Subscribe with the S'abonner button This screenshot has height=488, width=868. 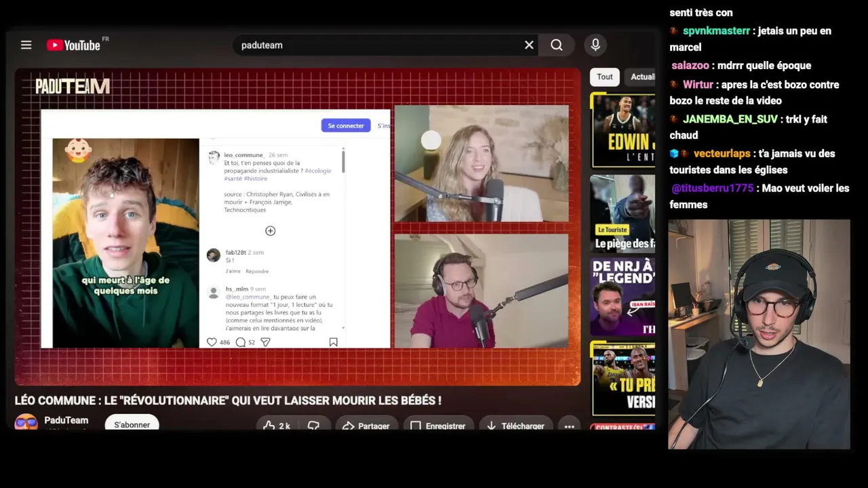click(132, 424)
